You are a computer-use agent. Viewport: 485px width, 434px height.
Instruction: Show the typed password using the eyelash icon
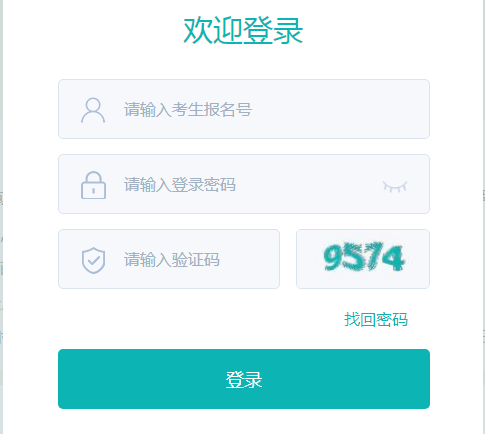pyautogui.click(x=395, y=187)
